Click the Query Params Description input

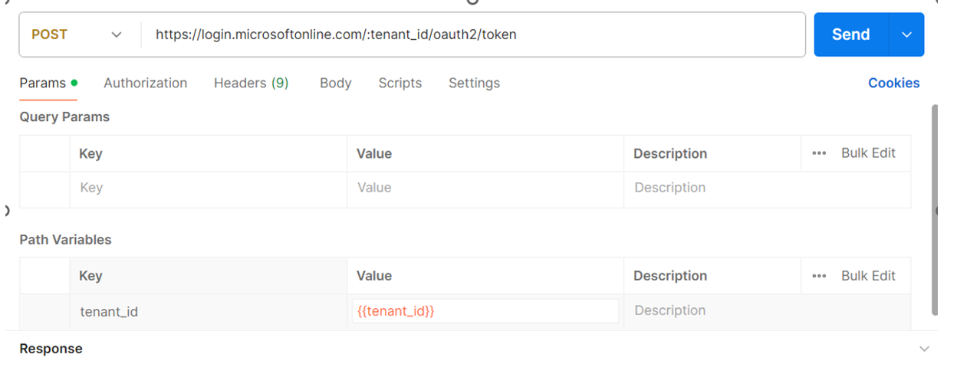click(767, 188)
